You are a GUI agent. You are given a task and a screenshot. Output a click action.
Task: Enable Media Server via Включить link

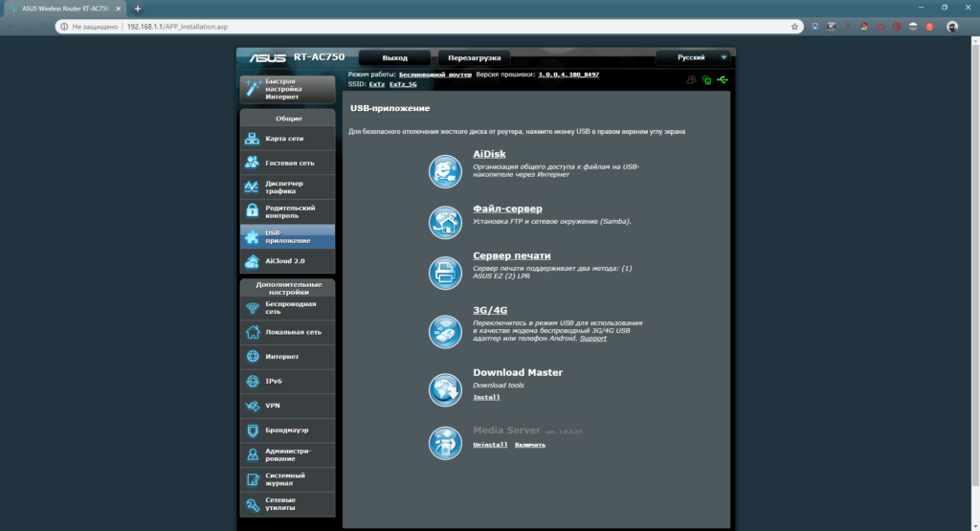(x=529, y=445)
